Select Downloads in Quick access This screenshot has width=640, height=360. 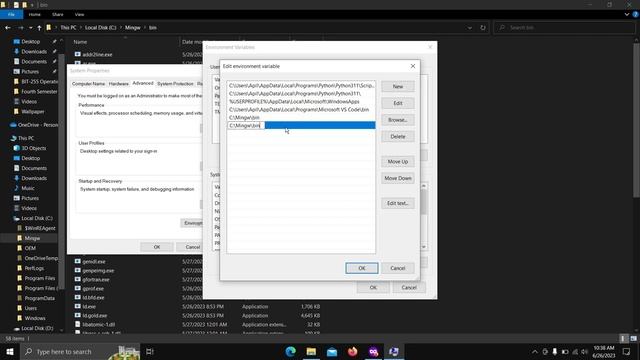[33, 52]
